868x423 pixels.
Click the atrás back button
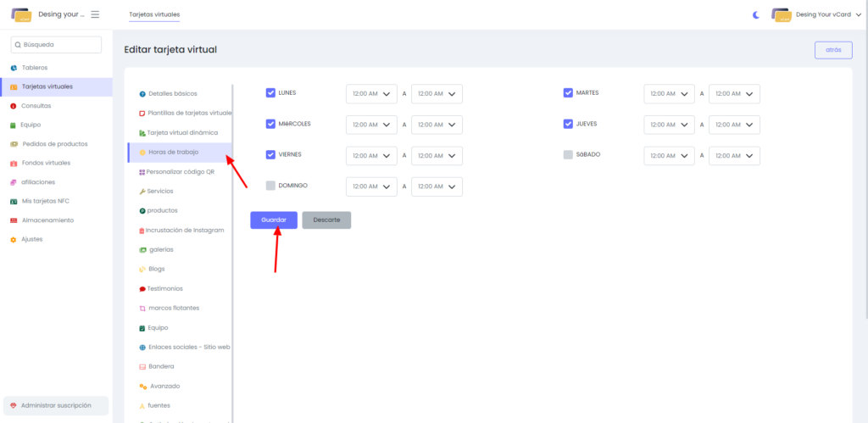[832, 50]
